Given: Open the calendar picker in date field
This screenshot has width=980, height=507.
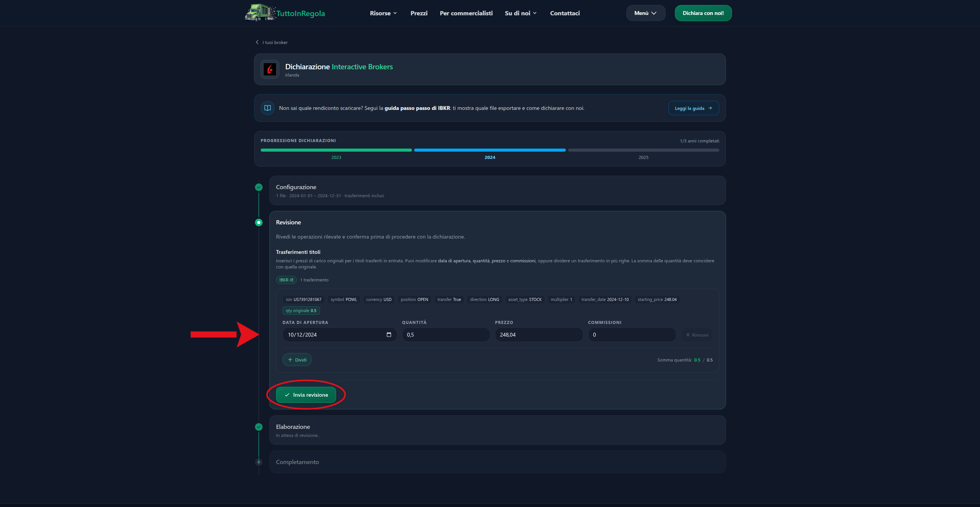Looking at the screenshot, I should click(x=389, y=335).
